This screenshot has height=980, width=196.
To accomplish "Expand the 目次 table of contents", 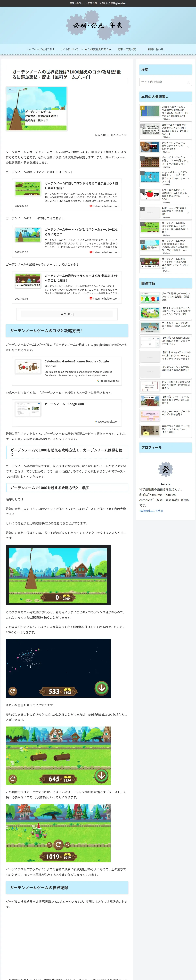I will (67, 314).
